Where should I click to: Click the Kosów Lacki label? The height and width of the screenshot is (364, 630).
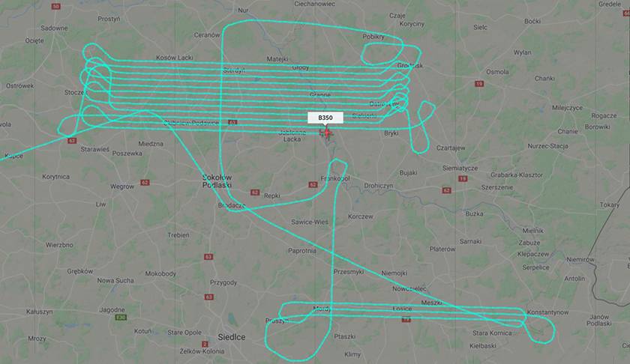[175, 58]
